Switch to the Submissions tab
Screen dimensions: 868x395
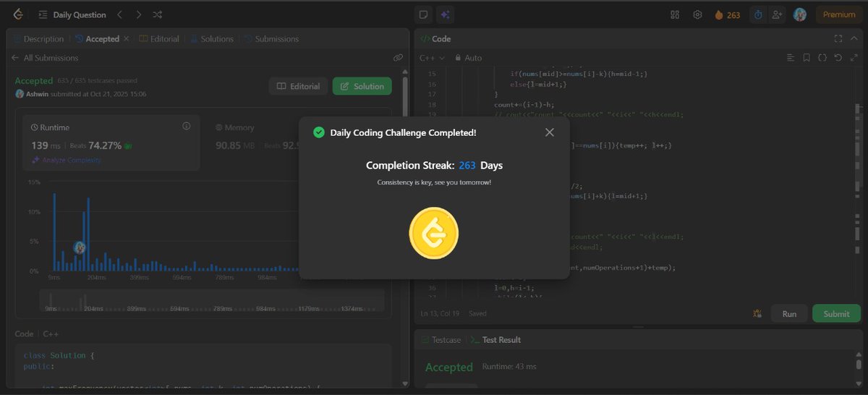click(271, 39)
